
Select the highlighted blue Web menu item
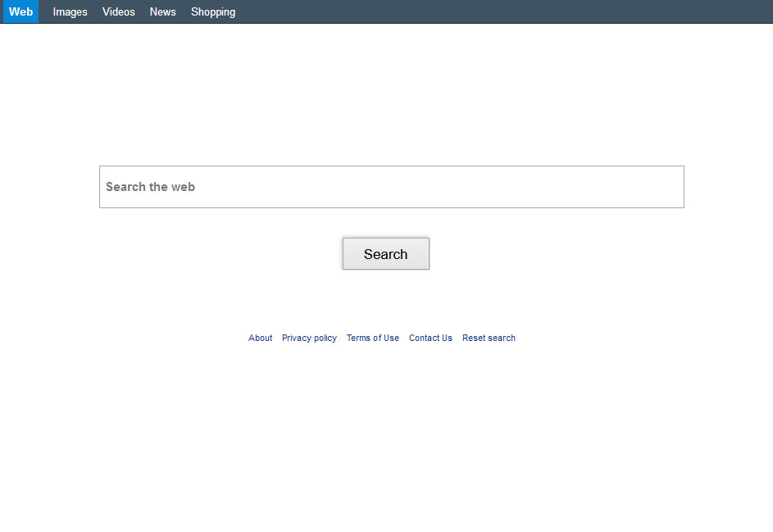[20, 11]
